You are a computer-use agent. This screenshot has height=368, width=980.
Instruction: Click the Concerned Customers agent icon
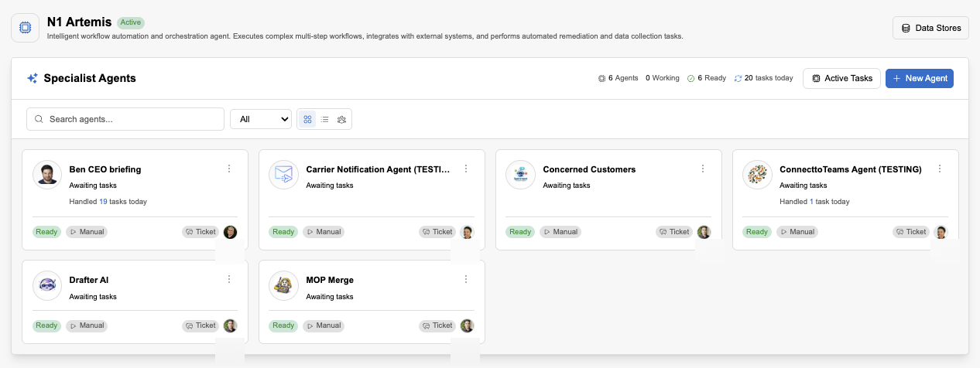pos(520,175)
